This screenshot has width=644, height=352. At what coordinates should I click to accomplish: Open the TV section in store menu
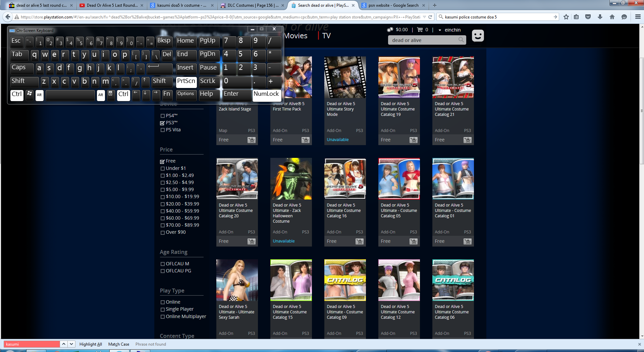(326, 36)
